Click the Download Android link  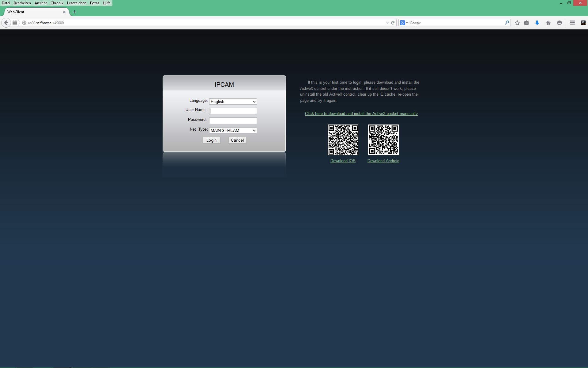383,161
